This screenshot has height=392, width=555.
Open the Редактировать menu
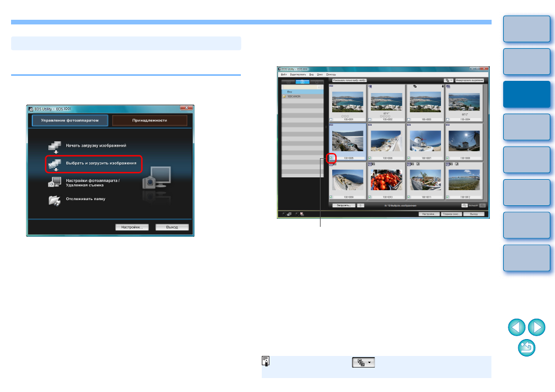pos(298,74)
